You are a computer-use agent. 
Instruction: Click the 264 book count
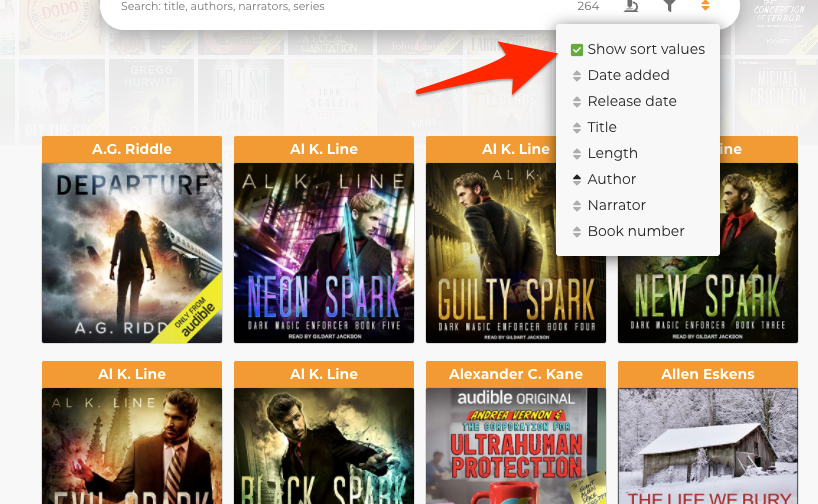pos(588,6)
